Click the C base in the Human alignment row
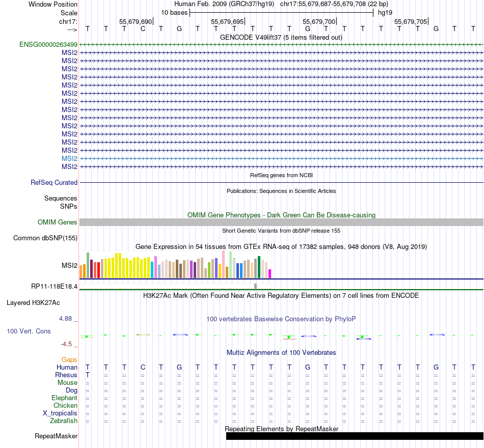The height and width of the screenshot is (448, 484). [x=143, y=367]
